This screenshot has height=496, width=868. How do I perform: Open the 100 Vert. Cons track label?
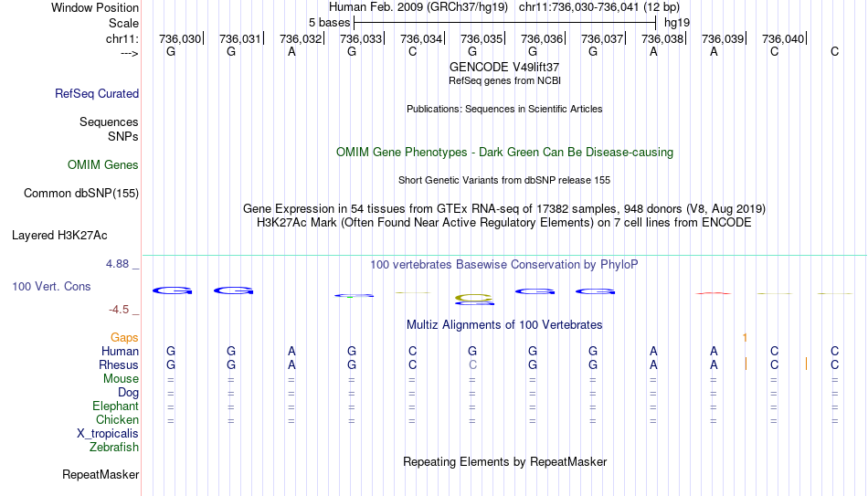(51, 286)
